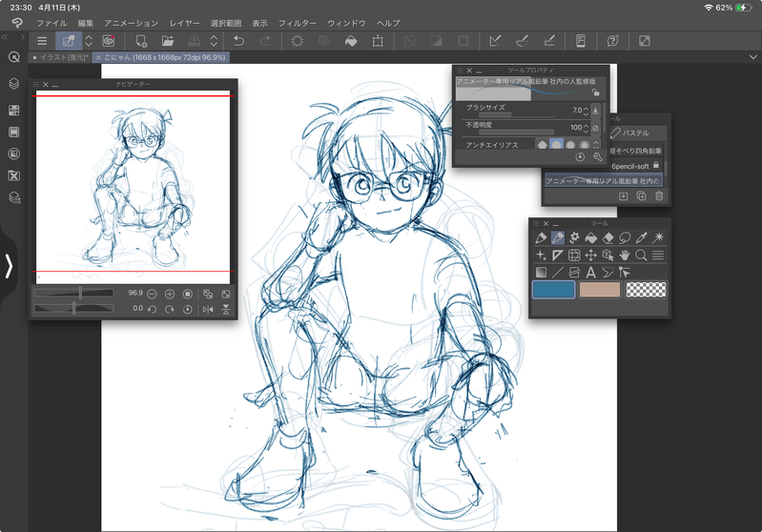Select the Decoration flower tool
Screen dimensions: 762x532
point(574,237)
